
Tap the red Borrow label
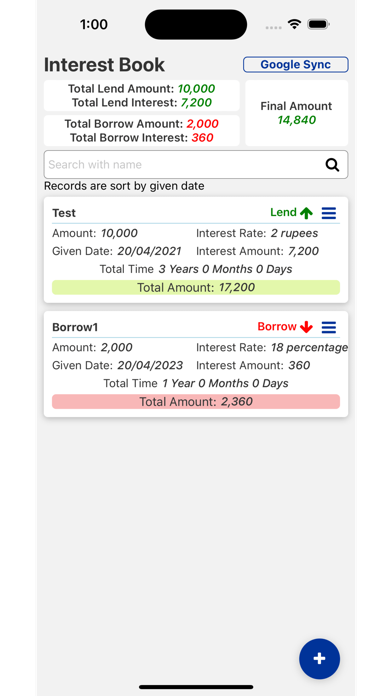coord(277,327)
